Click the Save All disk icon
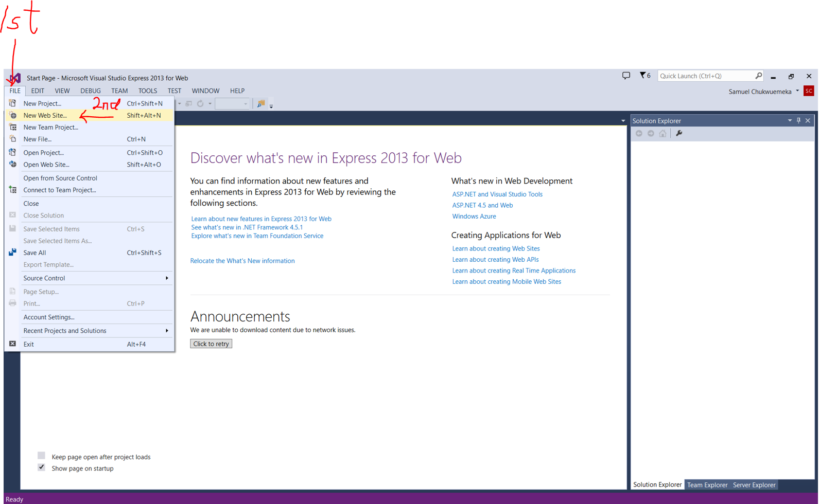 (12, 253)
